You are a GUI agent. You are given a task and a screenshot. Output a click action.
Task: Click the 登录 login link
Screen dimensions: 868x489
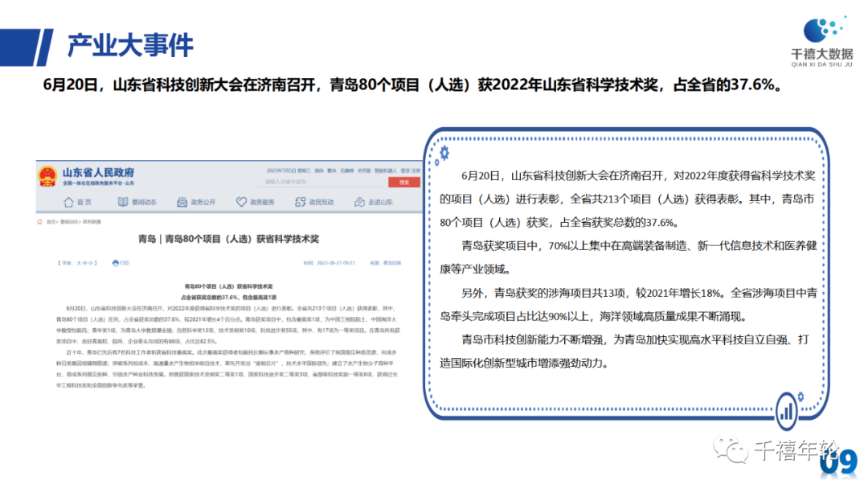pyautogui.click(x=405, y=171)
